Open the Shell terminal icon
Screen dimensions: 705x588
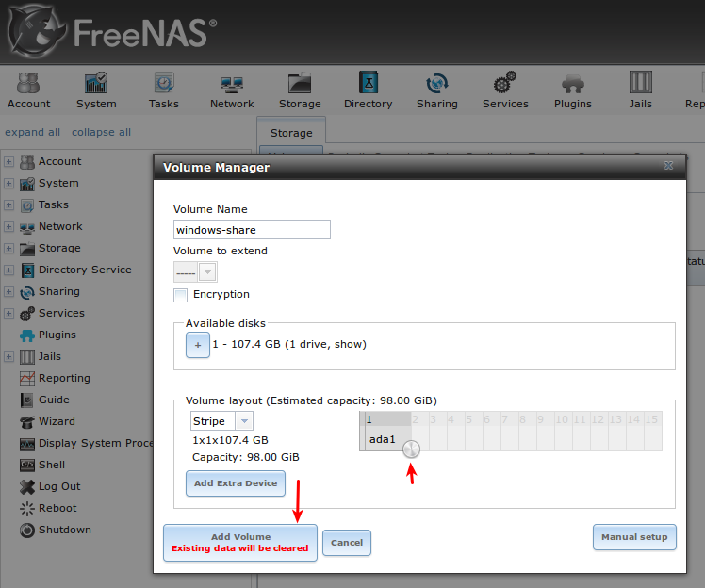(x=27, y=465)
